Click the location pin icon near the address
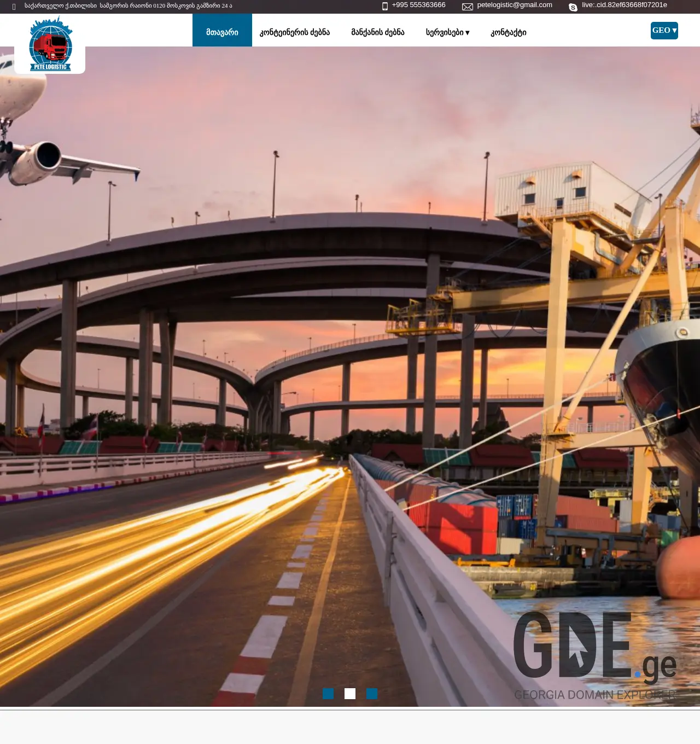Image resolution: width=700 pixels, height=744 pixels. click(x=13, y=7)
